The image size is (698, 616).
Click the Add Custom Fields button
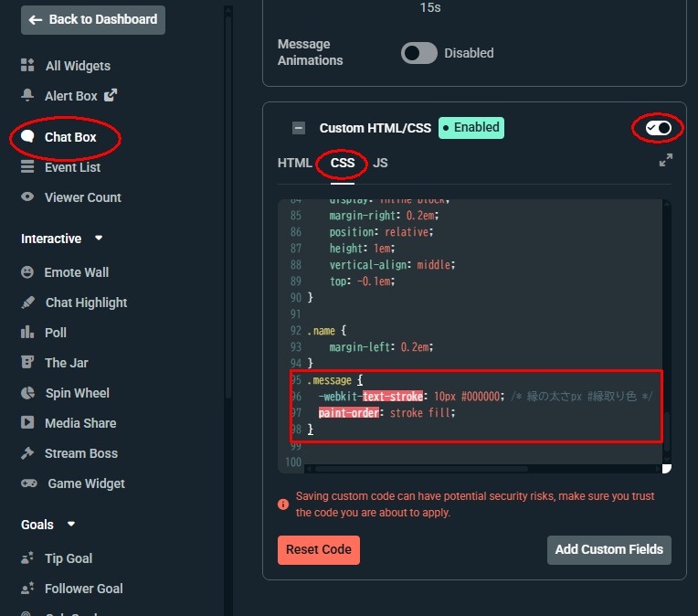609,549
